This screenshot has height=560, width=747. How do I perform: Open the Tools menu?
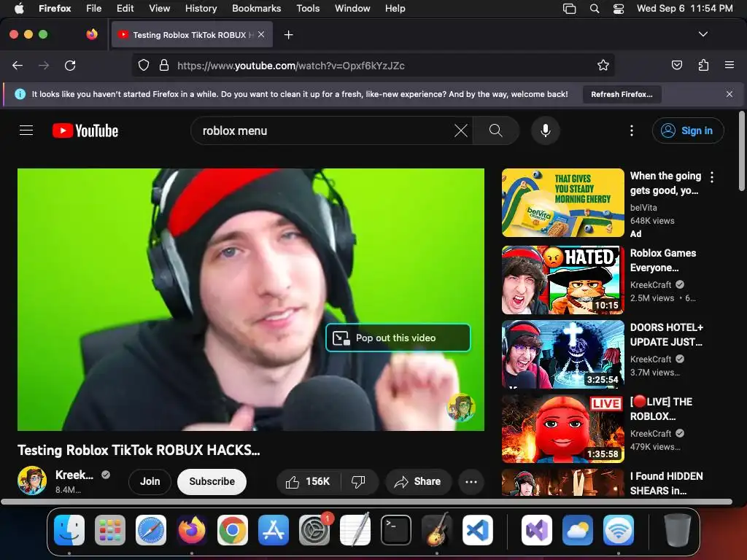click(308, 8)
